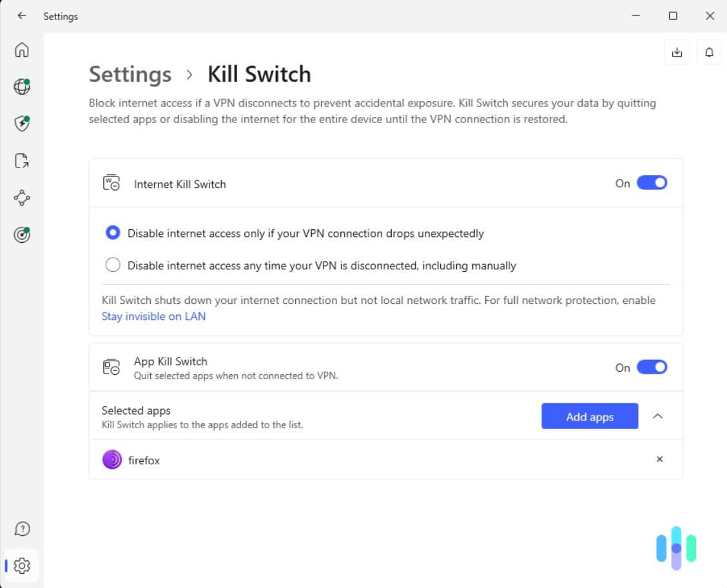Open the Home screen from the sidebar

pos(22,49)
